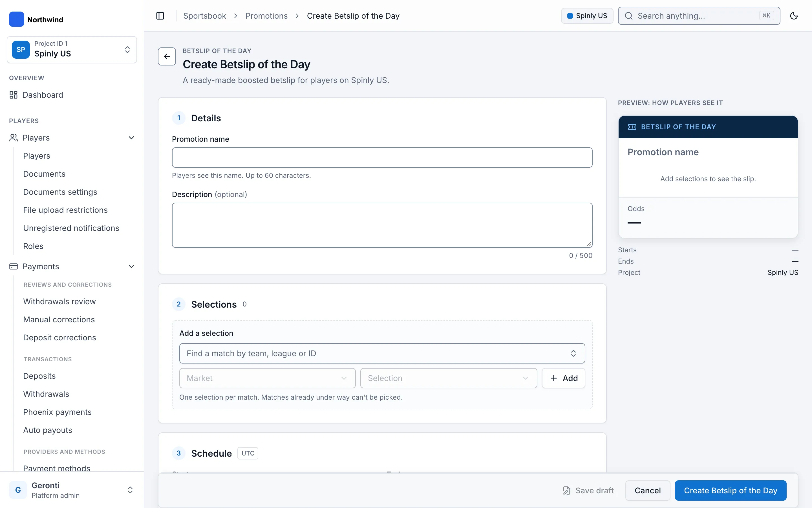The width and height of the screenshot is (812, 508).
Task: Click the SP project avatar
Action: tap(21, 50)
